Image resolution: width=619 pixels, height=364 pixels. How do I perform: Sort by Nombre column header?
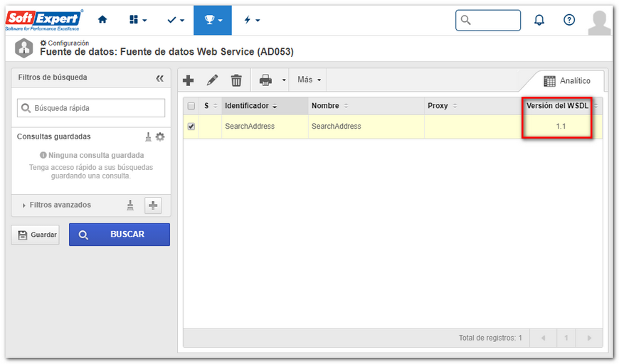[366, 106]
